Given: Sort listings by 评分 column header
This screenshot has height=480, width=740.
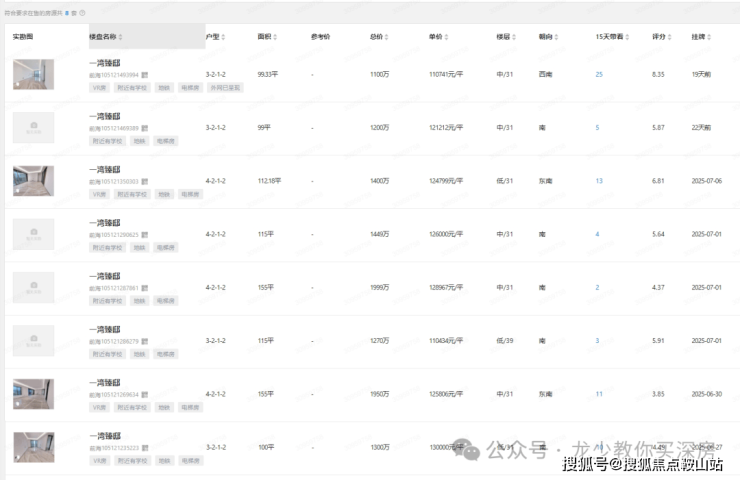Looking at the screenshot, I should pyautogui.click(x=661, y=37).
